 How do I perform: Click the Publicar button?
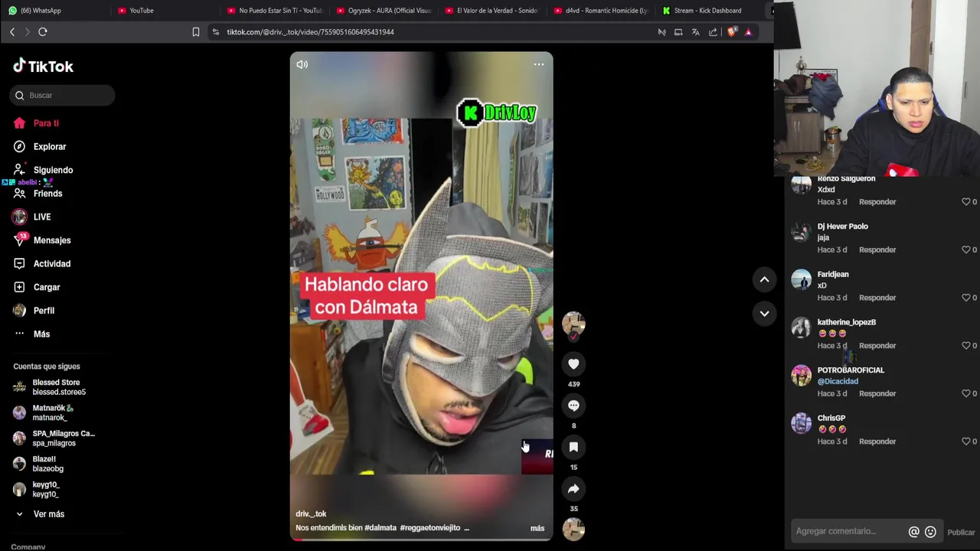(x=961, y=533)
